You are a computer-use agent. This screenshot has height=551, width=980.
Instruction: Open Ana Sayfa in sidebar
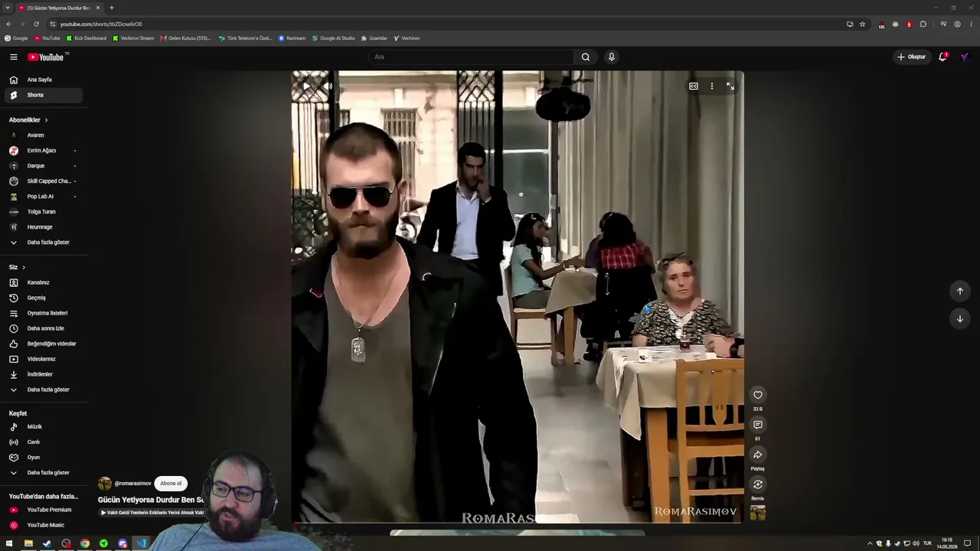pos(43,80)
